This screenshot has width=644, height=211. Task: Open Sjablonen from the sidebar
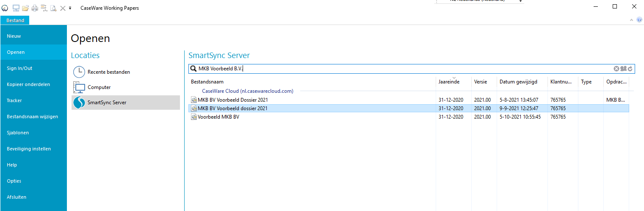click(x=33, y=133)
